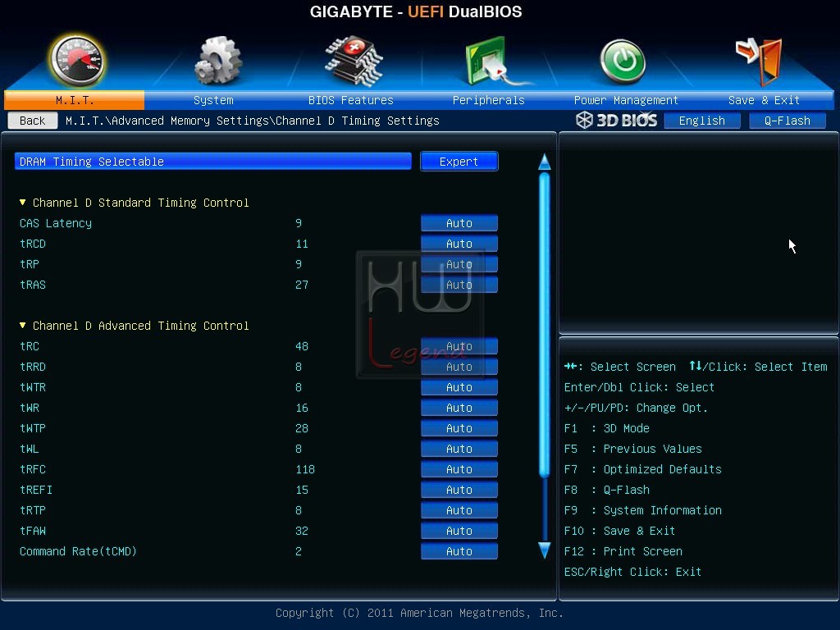Click the Back button

(x=33, y=121)
